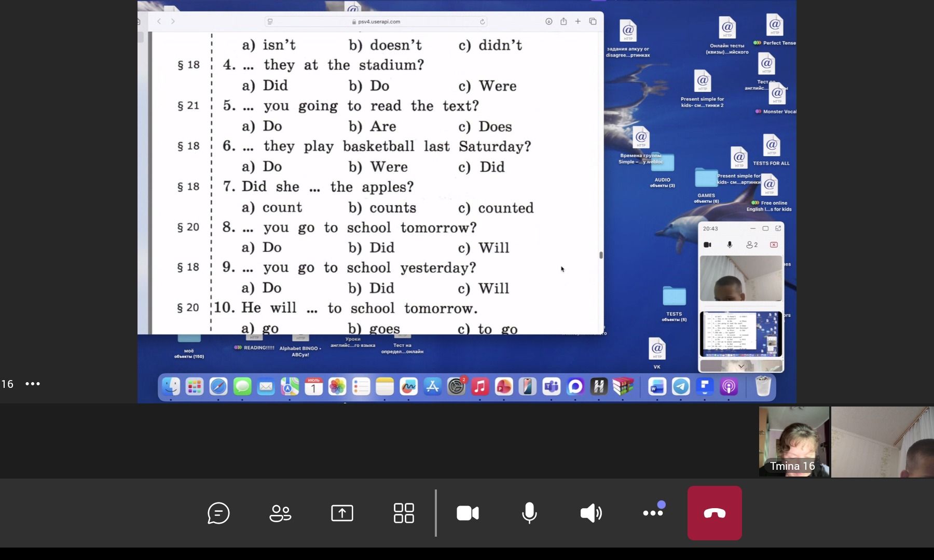Click the page vertical scrollbar handle

tap(601, 255)
